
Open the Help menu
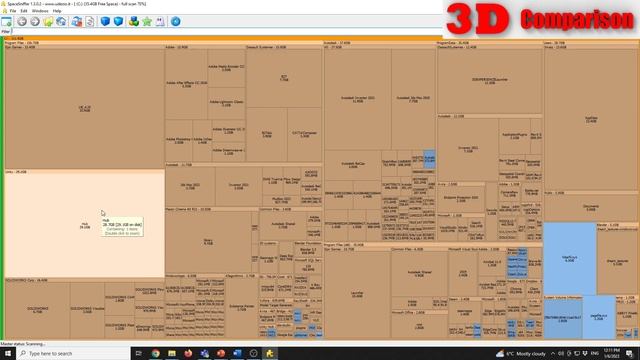(57, 11)
